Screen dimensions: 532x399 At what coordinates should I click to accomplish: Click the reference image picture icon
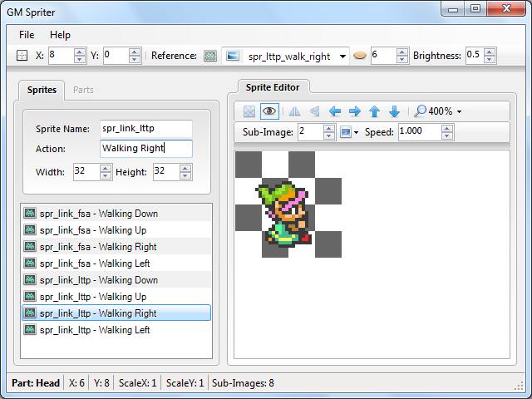pos(233,56)
